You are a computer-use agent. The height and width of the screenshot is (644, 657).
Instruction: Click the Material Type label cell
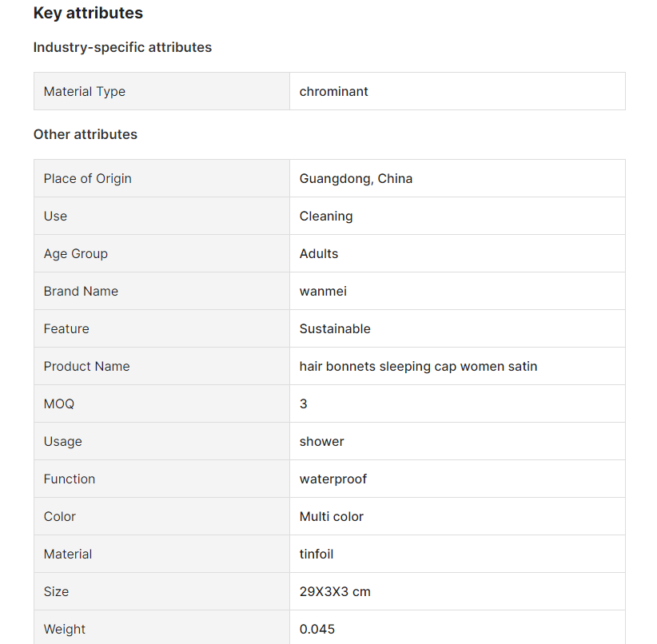tap(161, 91)
